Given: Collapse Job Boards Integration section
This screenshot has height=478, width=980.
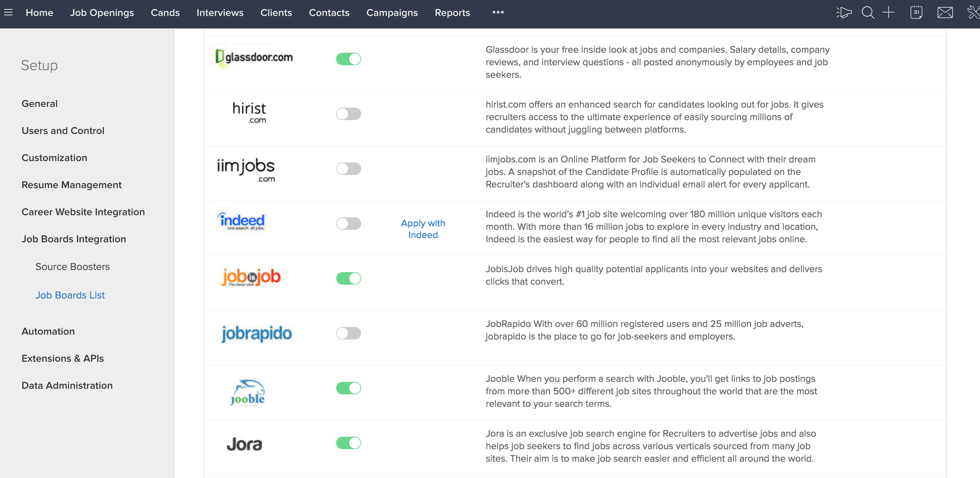Looking at the screenshot, I should point(74,239).
